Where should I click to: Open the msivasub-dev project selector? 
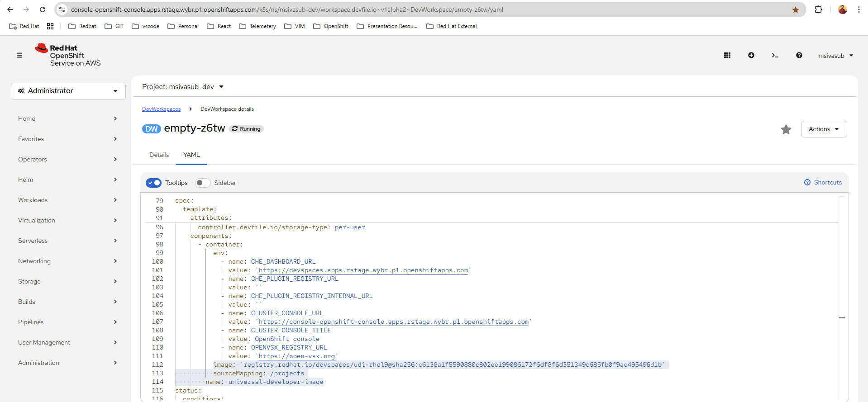(x=183, y=87)
